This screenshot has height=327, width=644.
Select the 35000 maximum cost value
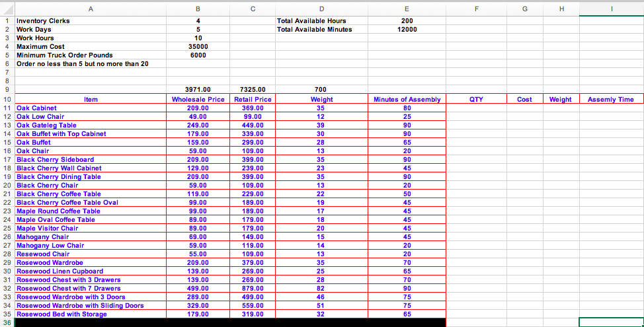click(198, 47)
